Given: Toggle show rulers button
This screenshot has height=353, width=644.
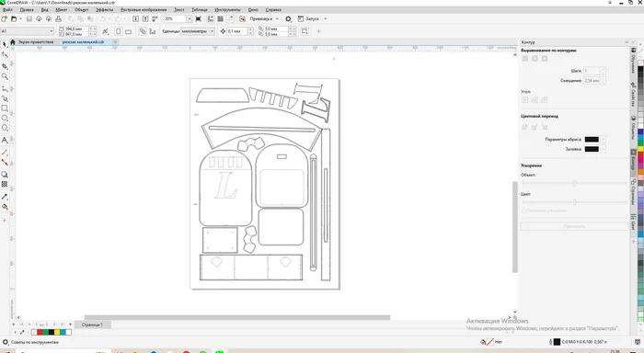Looking at the screenshot, I should coord(211,19).
